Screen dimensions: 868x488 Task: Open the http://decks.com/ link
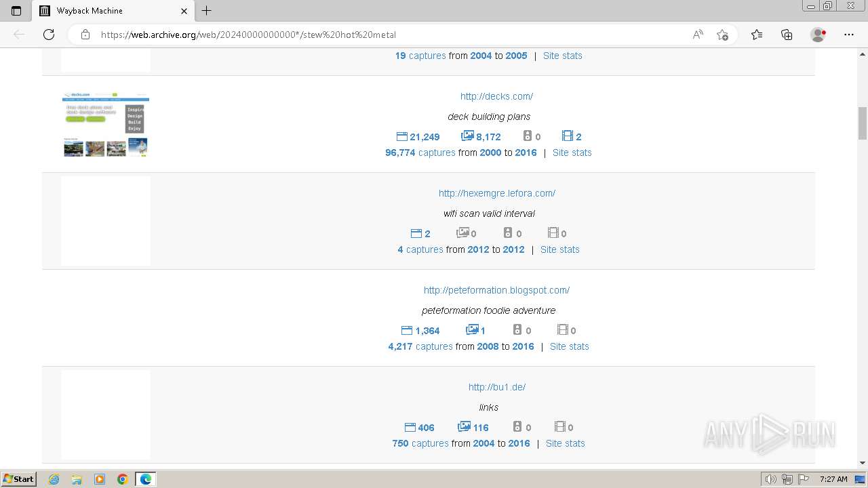click(496, 96)
